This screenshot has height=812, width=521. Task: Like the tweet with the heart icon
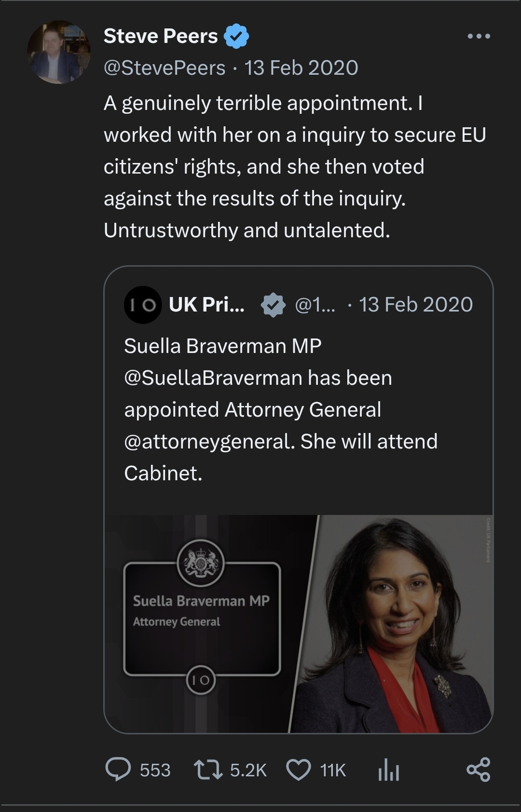pos(299,770)
